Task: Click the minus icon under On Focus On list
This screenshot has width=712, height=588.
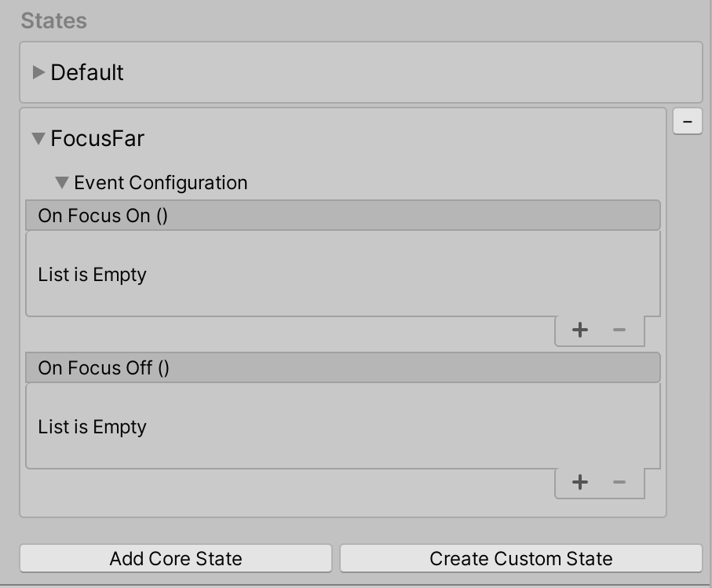Action: click(619, 331)
